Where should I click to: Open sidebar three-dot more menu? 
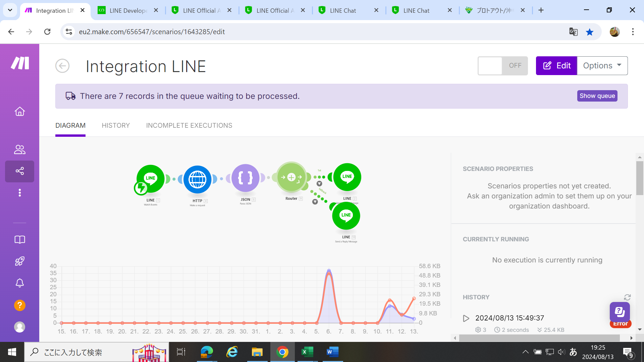[x=19, y=193]
